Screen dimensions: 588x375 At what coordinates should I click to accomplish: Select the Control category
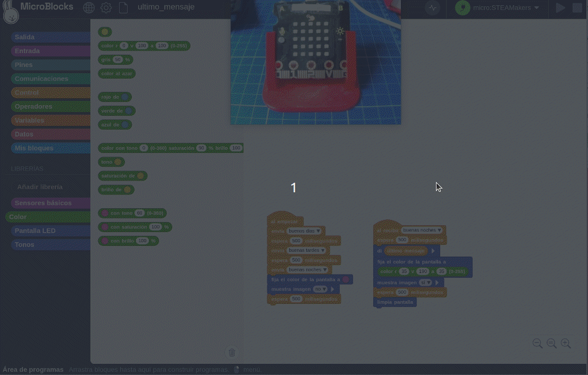click(x=51, y=92)
